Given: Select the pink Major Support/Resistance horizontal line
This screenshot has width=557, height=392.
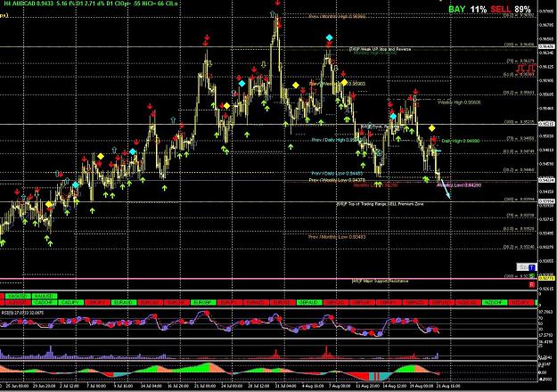Looking at the screenshot, I should (266, 279).
